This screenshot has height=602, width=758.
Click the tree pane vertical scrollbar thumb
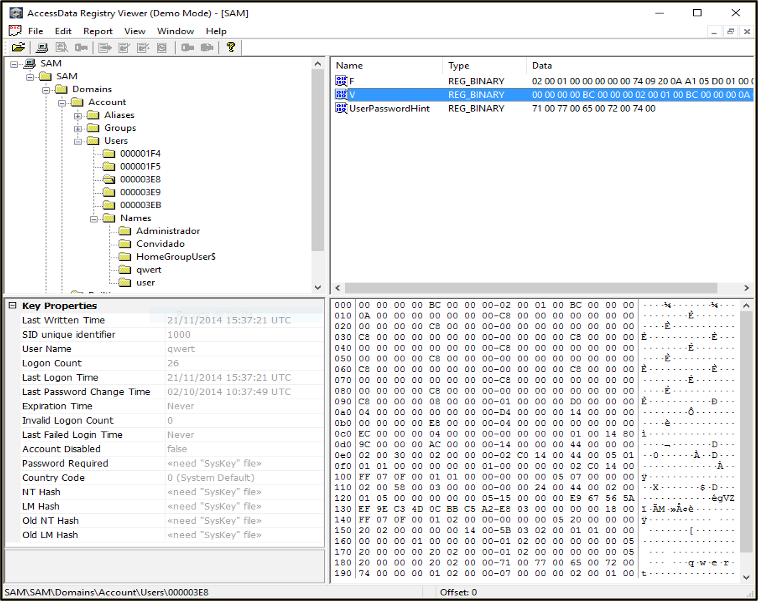pyautogui.click(x=318, y=160)
